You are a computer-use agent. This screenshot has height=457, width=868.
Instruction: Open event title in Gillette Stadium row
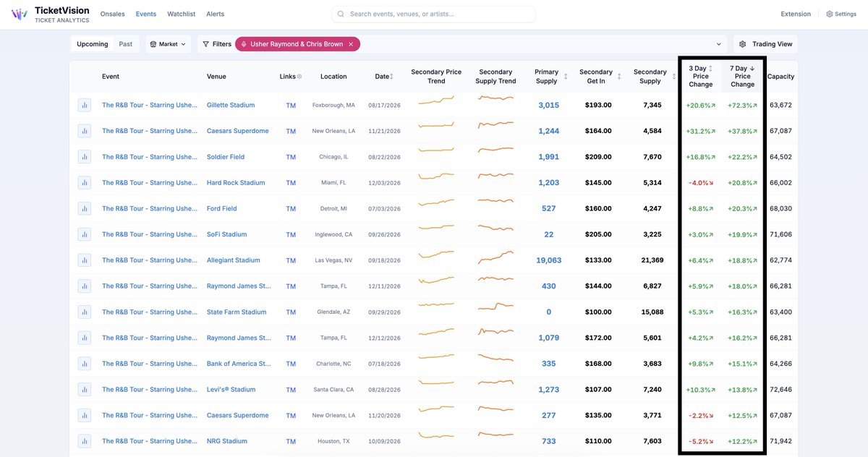(x=150, y=105)
